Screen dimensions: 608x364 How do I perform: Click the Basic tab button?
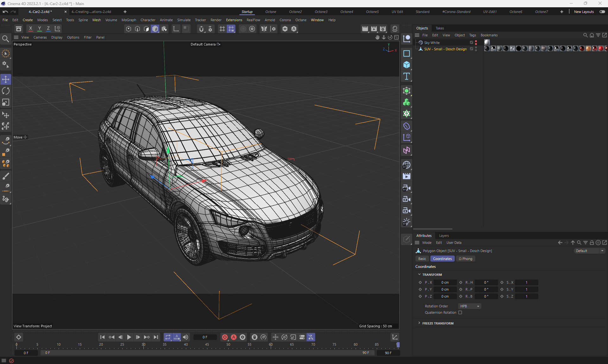coord(422,259)
